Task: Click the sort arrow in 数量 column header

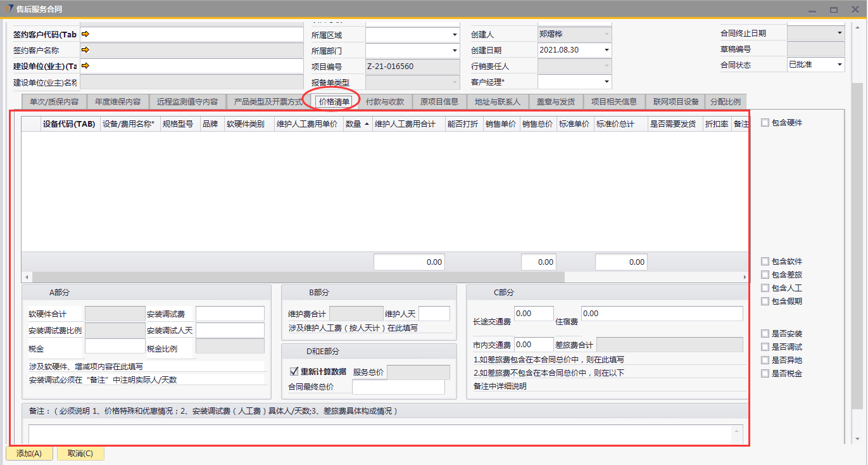Action: point(367,125)
